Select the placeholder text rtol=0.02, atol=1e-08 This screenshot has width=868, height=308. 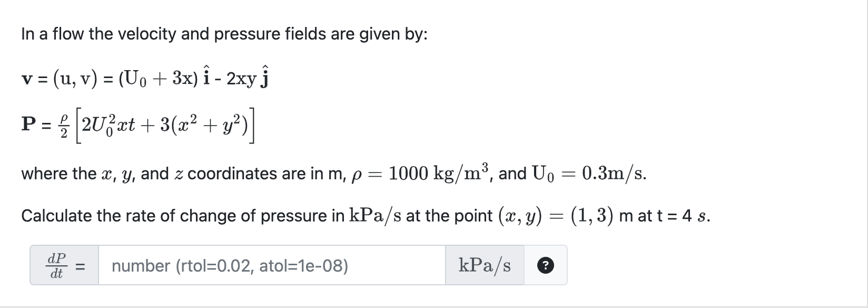coord(229,265)
